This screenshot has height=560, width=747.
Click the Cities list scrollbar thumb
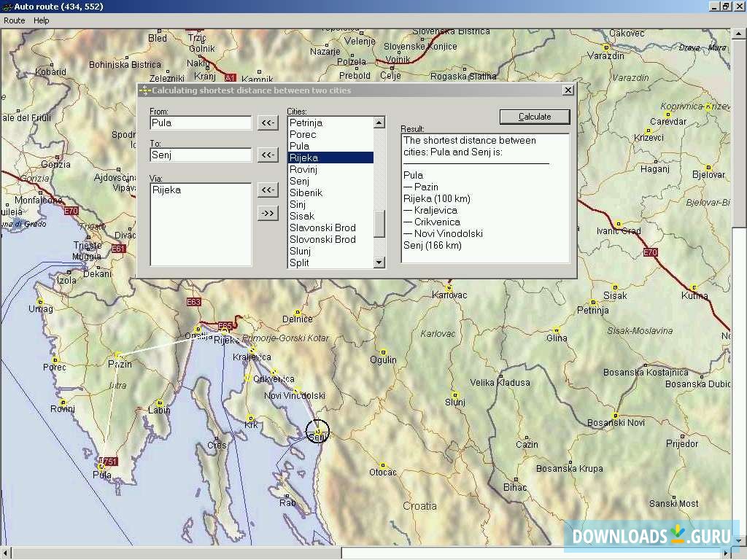pyautogui.click(x=379, y=223)
